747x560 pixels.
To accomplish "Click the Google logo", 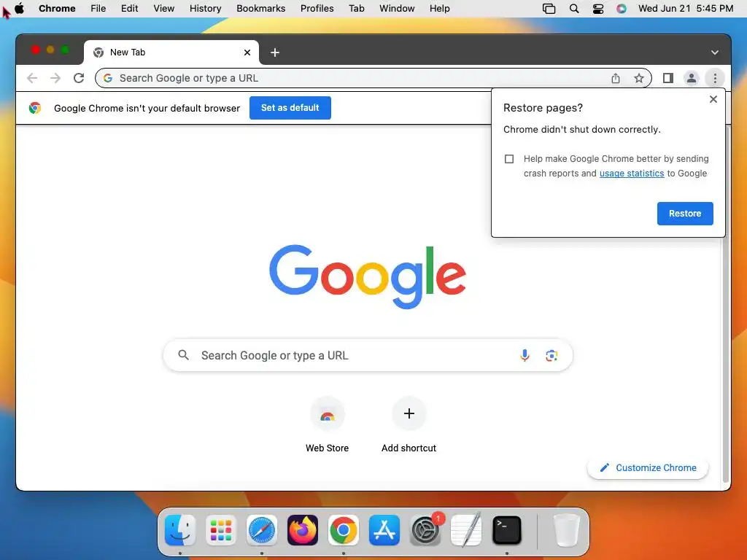I will [368, 276].
